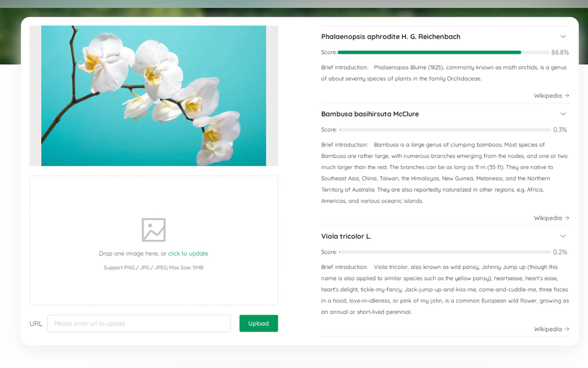588x368 pixels.
Task: Select the Viola tricolor L. heading
Action: coord(346,236)
